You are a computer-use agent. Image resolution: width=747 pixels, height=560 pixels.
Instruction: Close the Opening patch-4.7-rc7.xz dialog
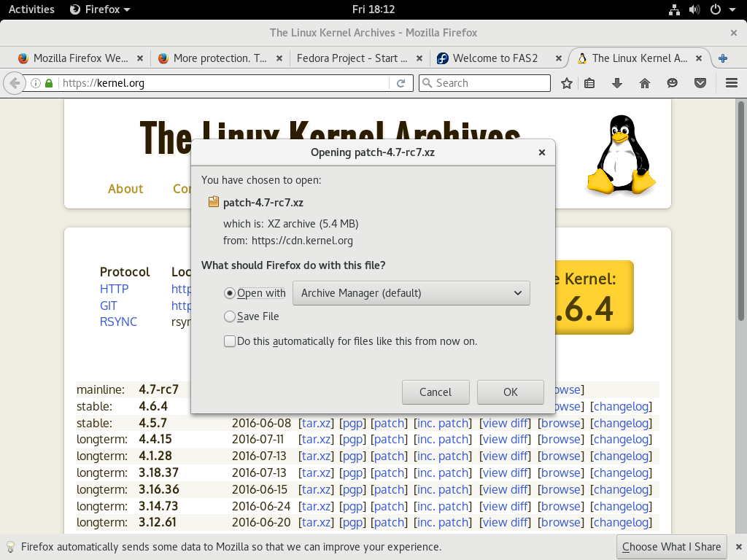[542, 152]
